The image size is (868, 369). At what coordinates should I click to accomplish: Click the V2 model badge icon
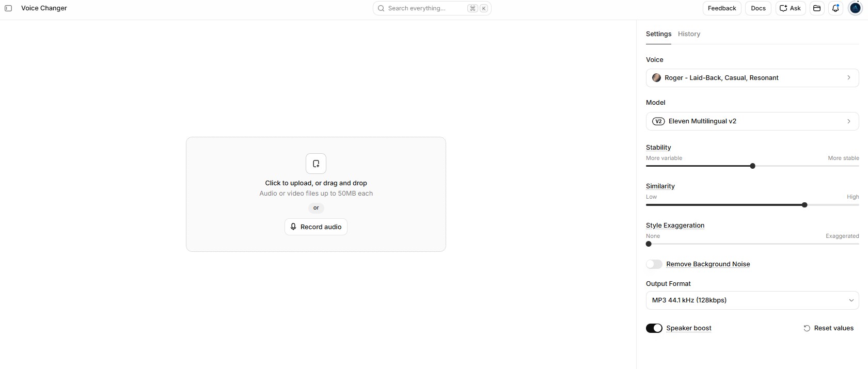coord(658,121)
